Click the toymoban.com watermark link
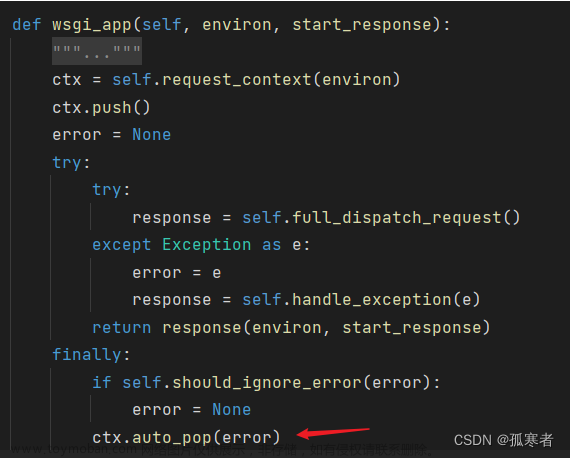This screenshot has height=458, width=570. [x=73, y=450]
